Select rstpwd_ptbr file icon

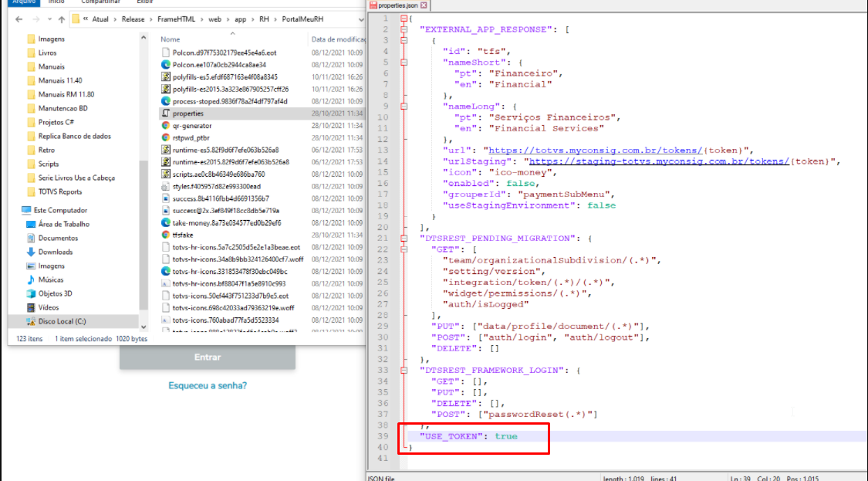pyautogui.click(x=166, y=137)
